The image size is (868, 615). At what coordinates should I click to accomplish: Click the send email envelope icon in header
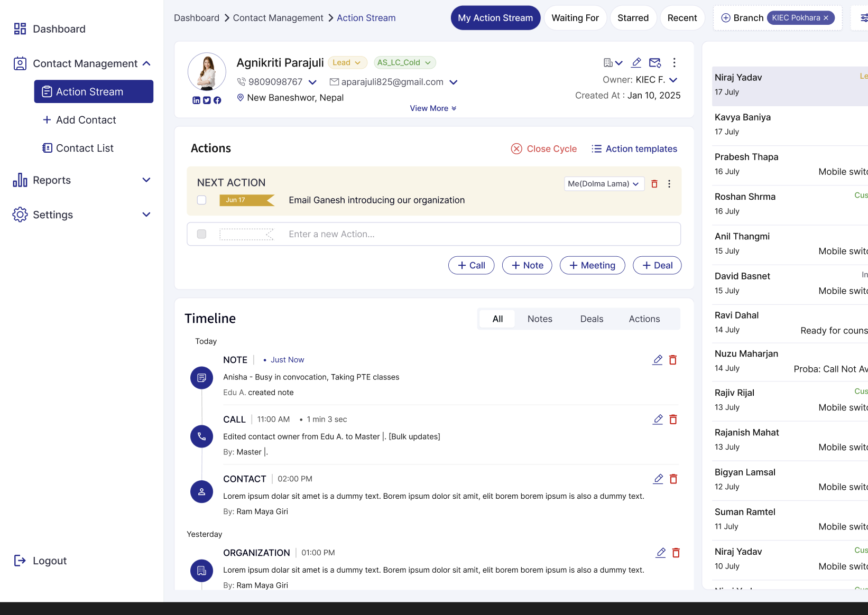(x=655, y=63)
